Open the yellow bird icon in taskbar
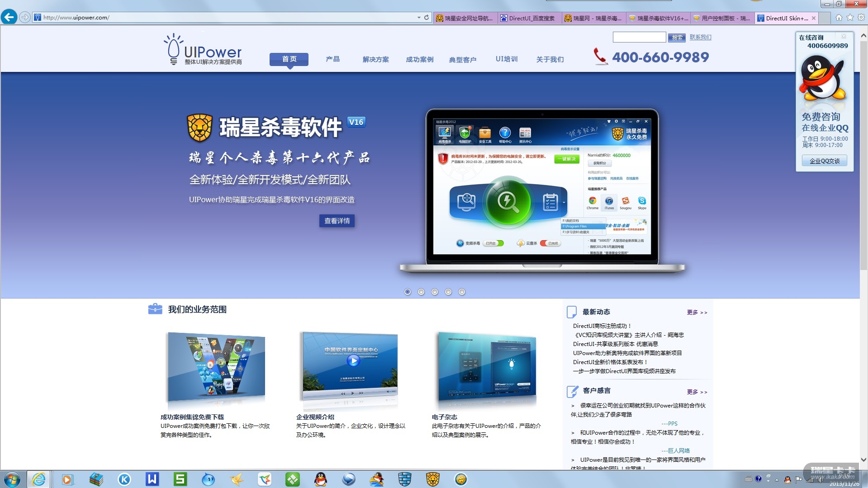This screenshot has height=488, width=868. 236,479
